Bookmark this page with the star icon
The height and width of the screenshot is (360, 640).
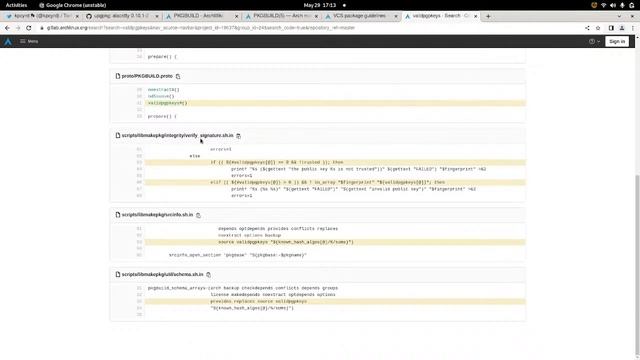pyautogui.click(x=598, y=28)
